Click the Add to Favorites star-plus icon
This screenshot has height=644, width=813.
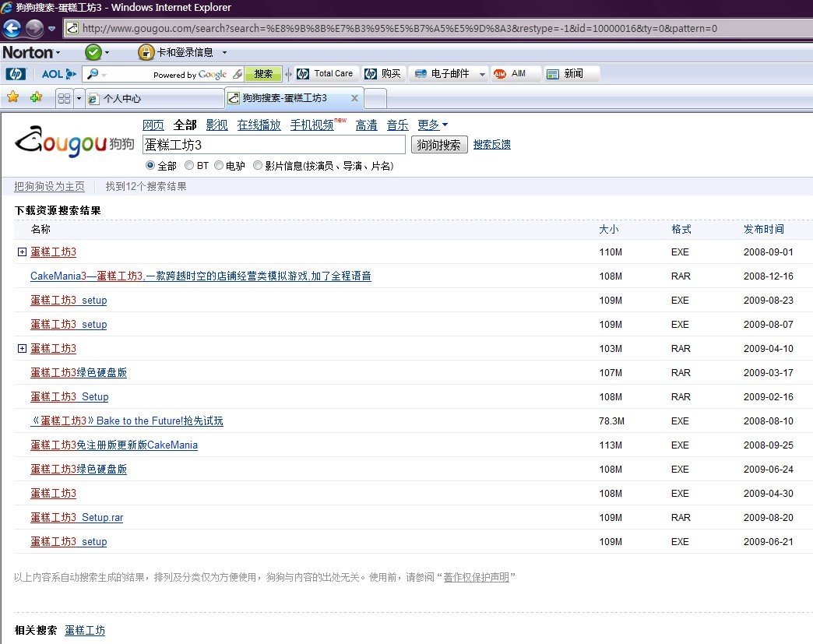(x=36, y=98)
